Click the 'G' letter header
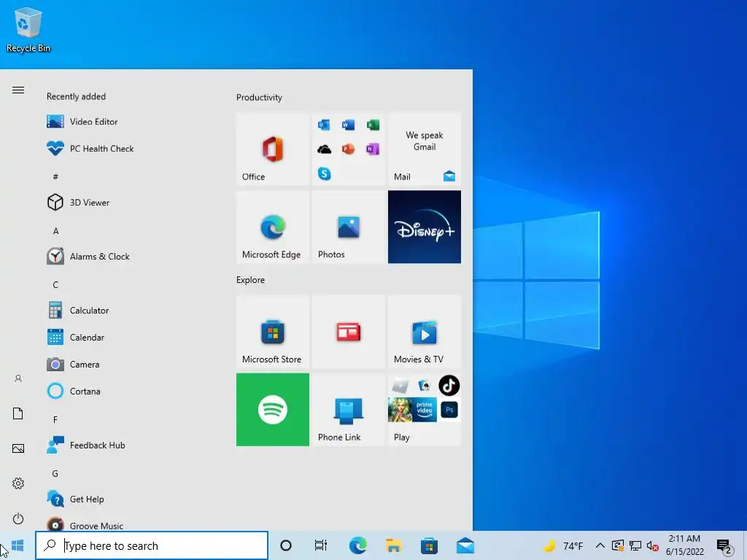Image resolution: width=747 pixels, height=560 pixels. pyautogui.click(x=55, y=473)
